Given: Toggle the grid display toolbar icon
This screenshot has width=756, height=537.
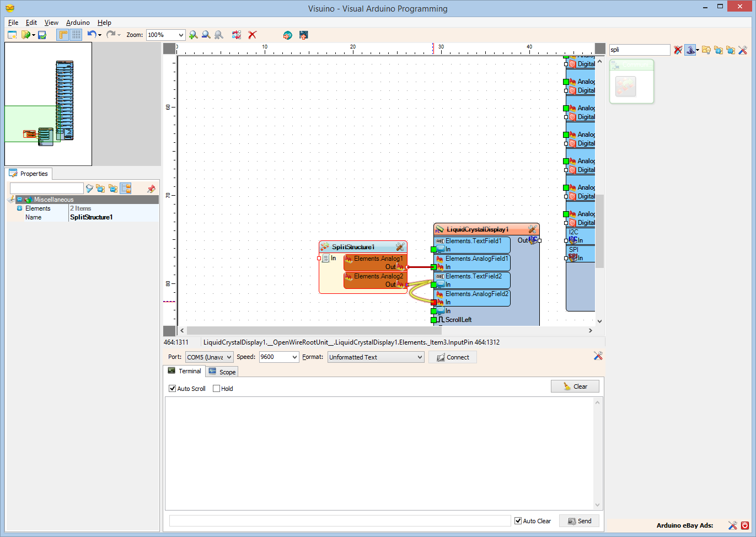Looking at the screenshot, I should pyautogui.click(x=76, y=35).
